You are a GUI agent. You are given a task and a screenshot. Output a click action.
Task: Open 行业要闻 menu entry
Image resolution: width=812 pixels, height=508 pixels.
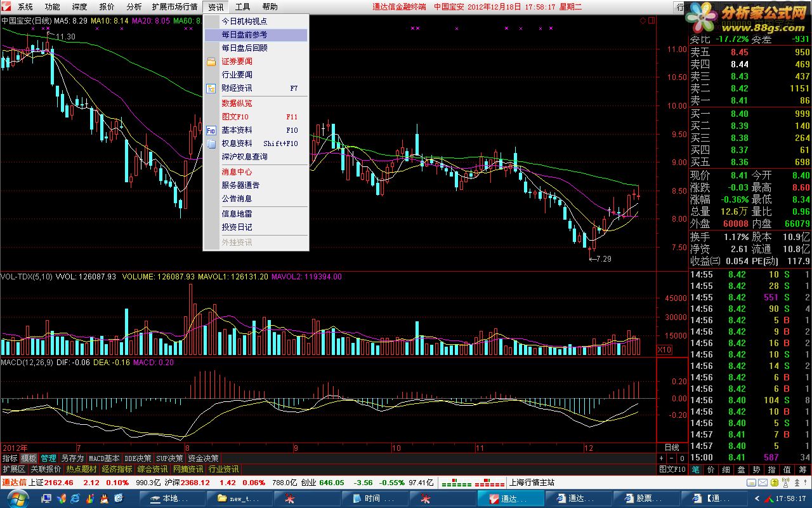pyautogui.click(x=256, y=75)
